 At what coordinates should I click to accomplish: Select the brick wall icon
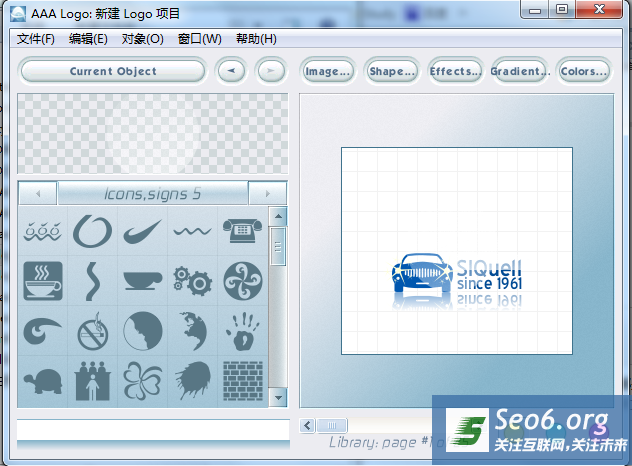tap(243, 381)
